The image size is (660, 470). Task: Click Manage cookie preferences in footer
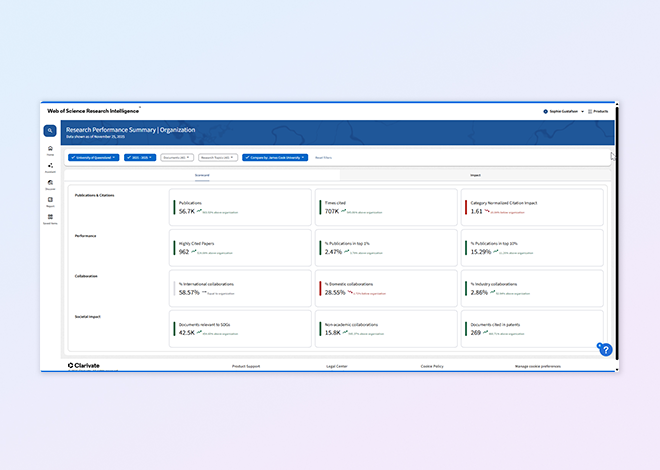click(x=537, y=366)
